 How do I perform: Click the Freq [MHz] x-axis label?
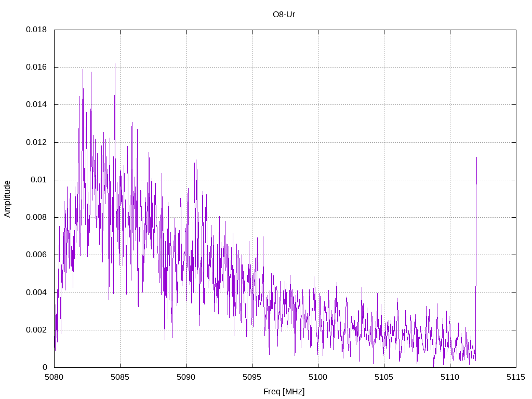click(x=284, y=392)
